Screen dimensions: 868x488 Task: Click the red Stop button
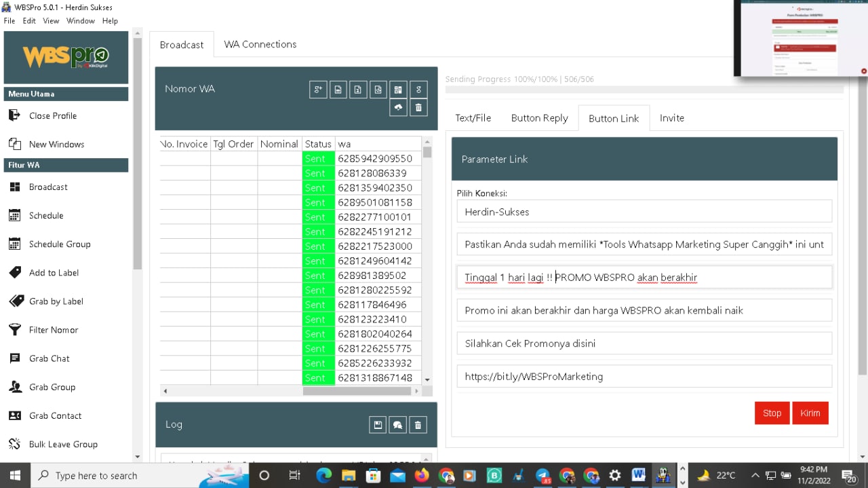[772, 413]
